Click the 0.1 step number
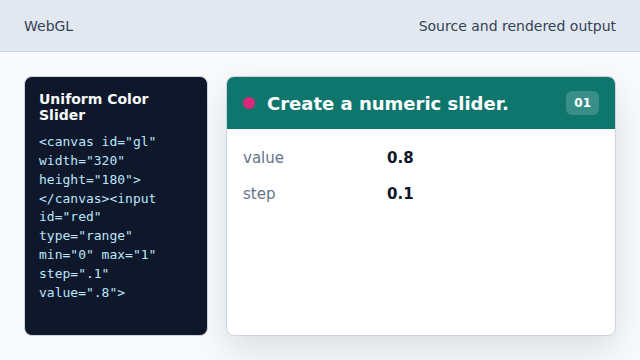This screenshot has width=640, height=360. point(400,193)
